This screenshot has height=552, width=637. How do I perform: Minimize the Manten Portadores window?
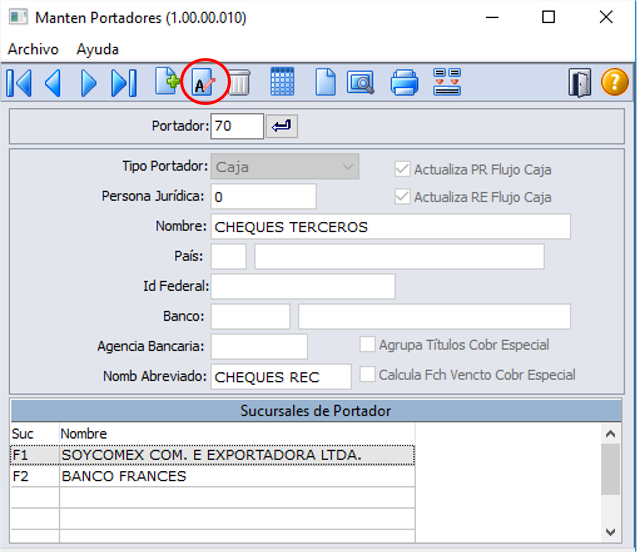pyautogui.click(x=492, y=17)
